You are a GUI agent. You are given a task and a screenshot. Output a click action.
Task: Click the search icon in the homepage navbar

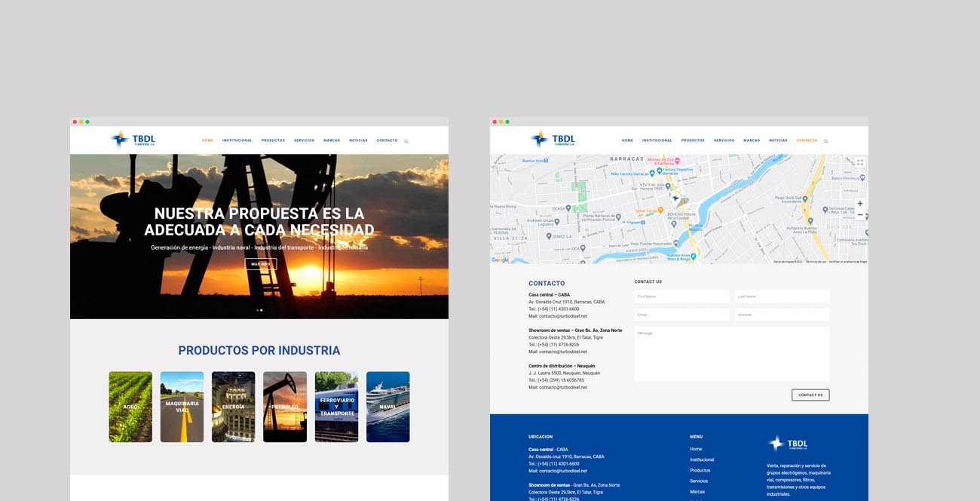(x=406, y=141)
